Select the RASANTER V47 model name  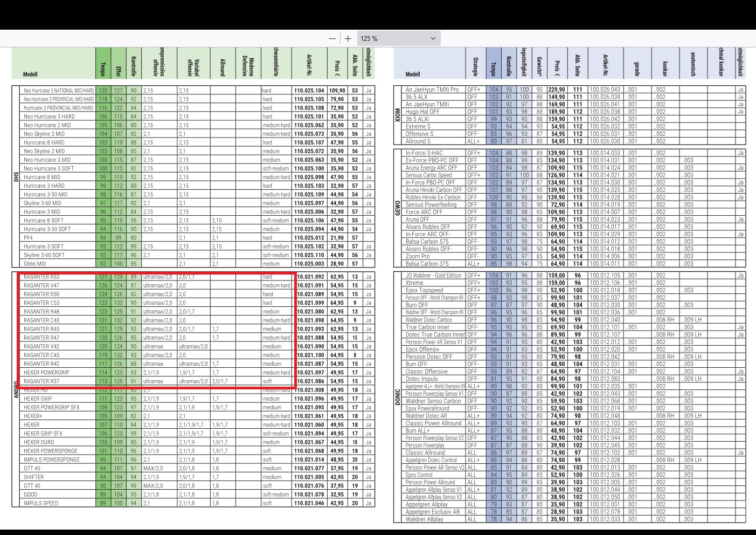41,285
